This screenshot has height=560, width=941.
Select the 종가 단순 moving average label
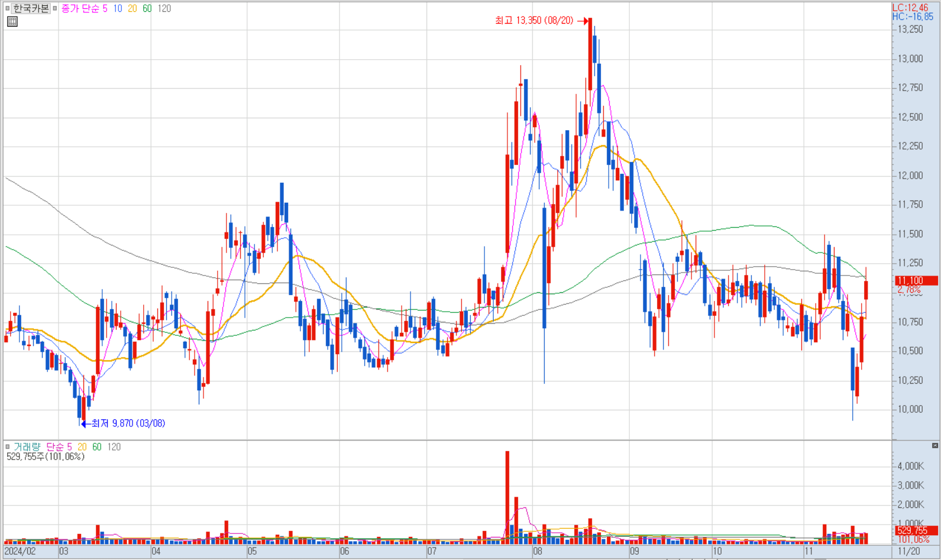(x=80, y=8)
